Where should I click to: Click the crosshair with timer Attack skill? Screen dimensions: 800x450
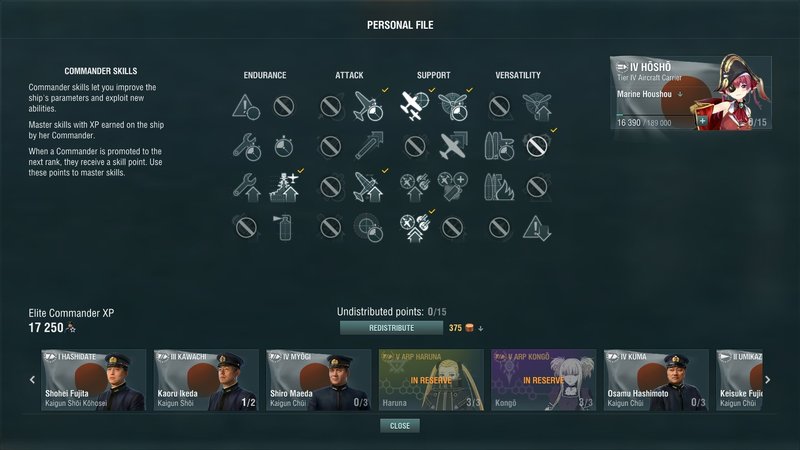368,228
